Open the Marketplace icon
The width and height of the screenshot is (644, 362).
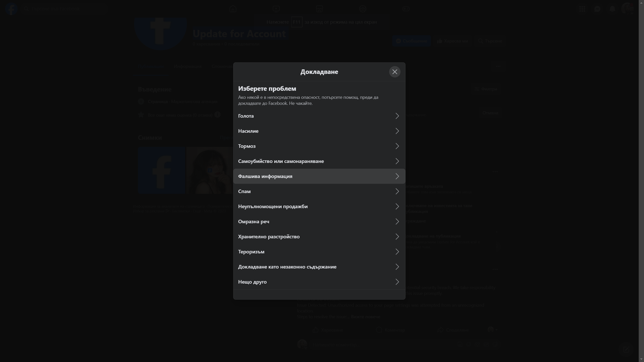click(319, 9)
